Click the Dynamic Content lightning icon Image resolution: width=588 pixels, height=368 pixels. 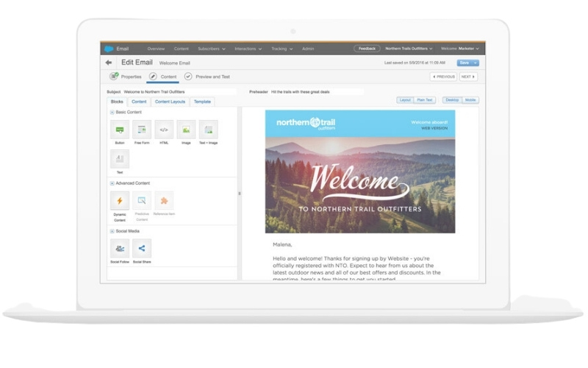pyautogui.click(x=119, y=201)
